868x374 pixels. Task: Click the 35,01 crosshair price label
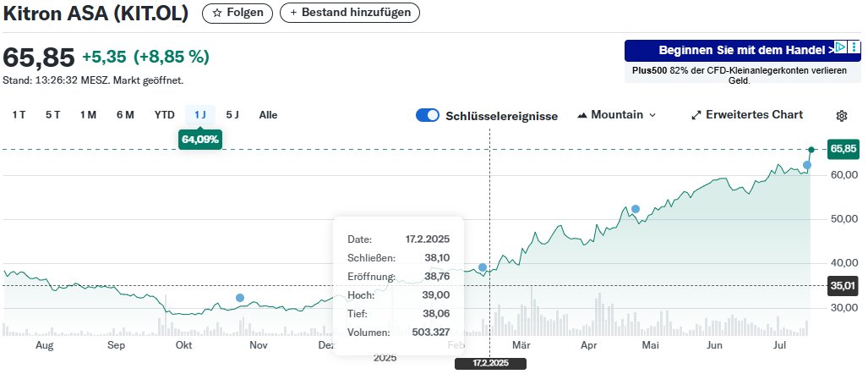[843, 286]
